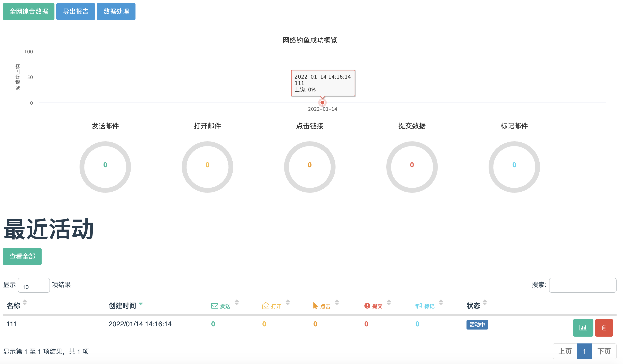Sort by 创建时间 descending arrow
Screen dimensions: 623x364
tap(141, 304)
